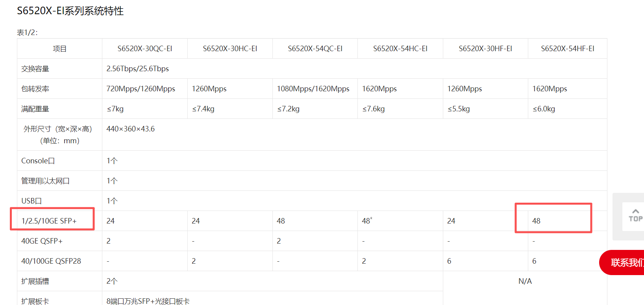Select the S6520X-30HF-EI column header
The width and height of the screenshot is (644, 305).
[x=485, y=48]
